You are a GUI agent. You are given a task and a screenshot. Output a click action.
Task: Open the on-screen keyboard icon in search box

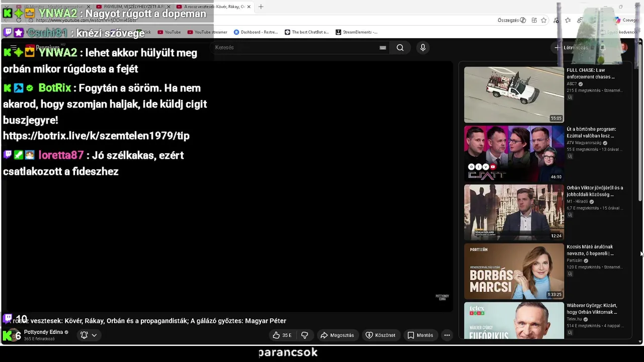click(x=383, y=48)
